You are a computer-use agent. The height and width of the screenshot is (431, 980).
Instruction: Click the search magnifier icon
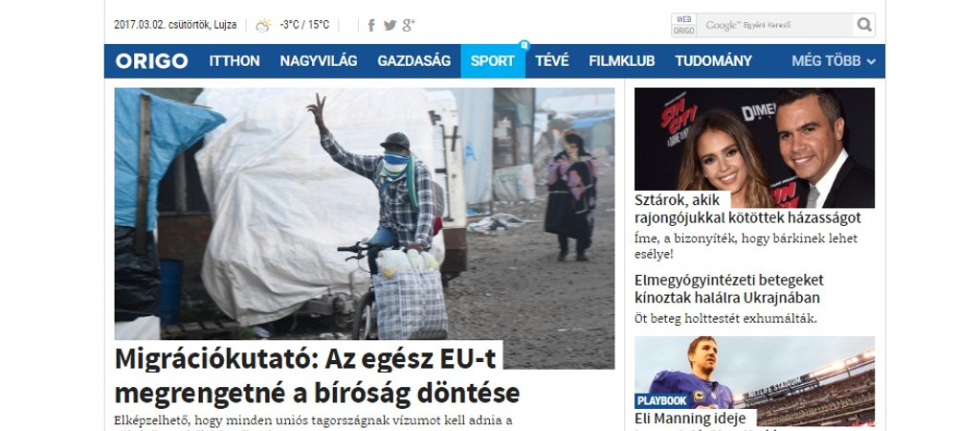tap(864, 25)
